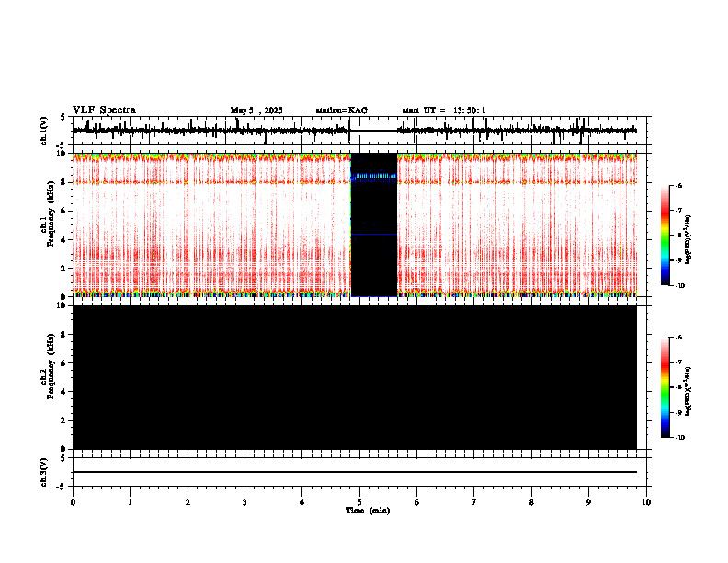This screenshot has height=563, width=728.
Task: Click the "-7" tick on the ch.1 colorbar
Action: pyautogui.click(x=678, y=211)
